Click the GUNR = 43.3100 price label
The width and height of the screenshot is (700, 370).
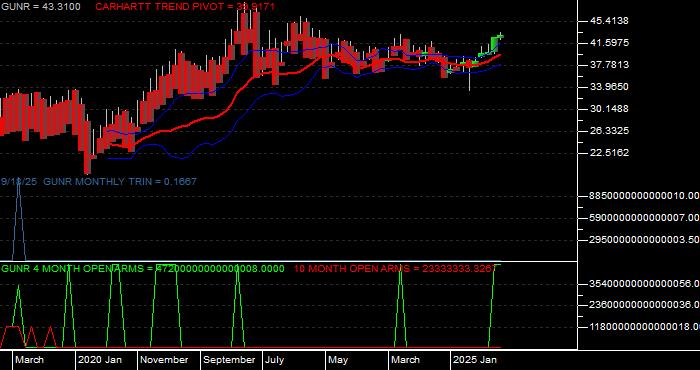coord(41,7)
